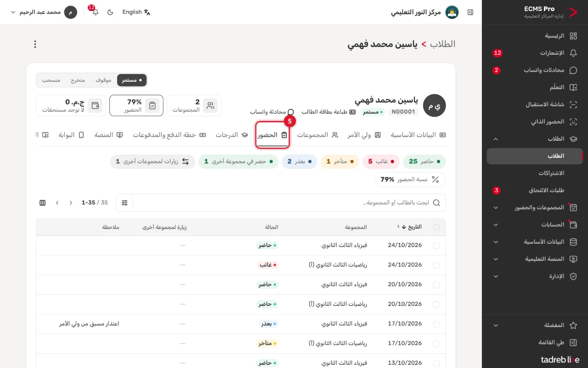Viewport: 588px width, 368px height.
Task: Go to previous page chevron
Action: (x=71, y=203)
